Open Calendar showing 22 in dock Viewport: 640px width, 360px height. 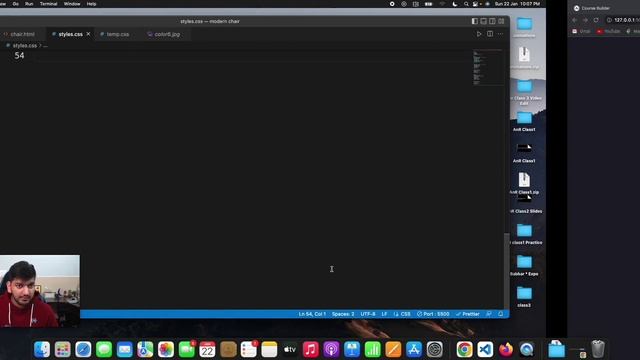click(x=207, y=349)
